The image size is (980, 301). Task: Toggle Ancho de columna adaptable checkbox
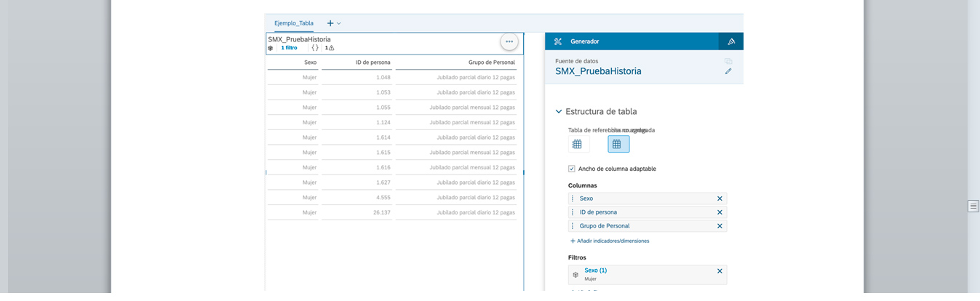[x=572, y=169]
